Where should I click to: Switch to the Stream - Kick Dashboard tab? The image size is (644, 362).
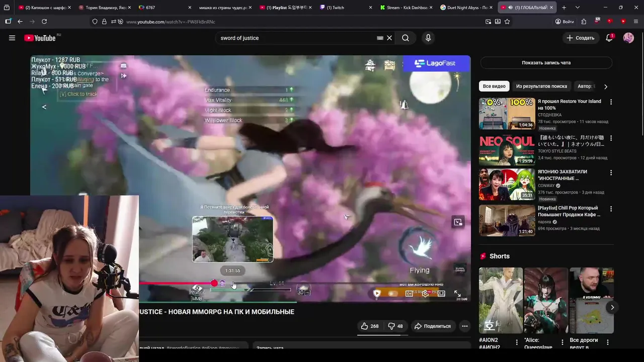[x=406, y=8]
